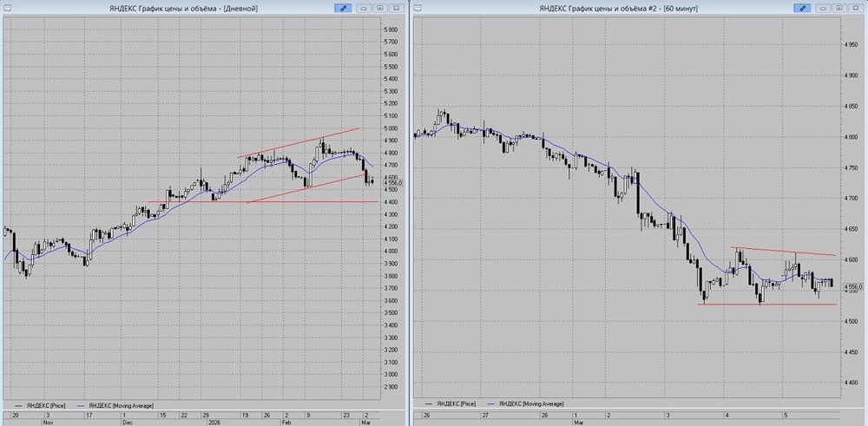Toggle the blue link button in the daily chart title bar
This screenshot has width=868, height=426.
[x=343, y=9]
